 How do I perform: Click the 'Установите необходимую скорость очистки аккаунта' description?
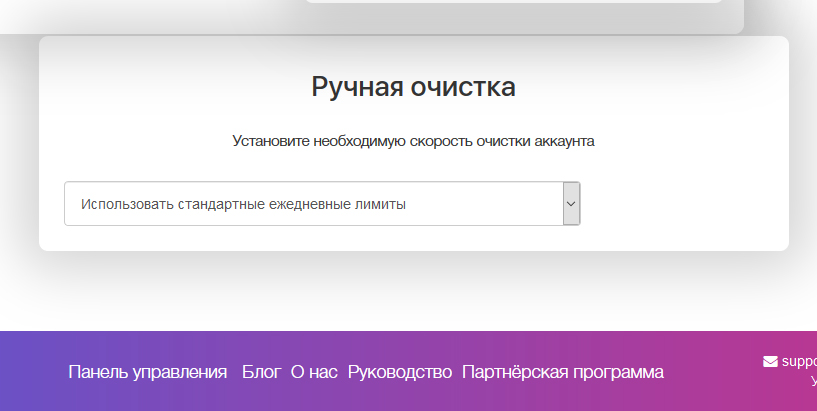pyautogui.click(x=413, y=141)
